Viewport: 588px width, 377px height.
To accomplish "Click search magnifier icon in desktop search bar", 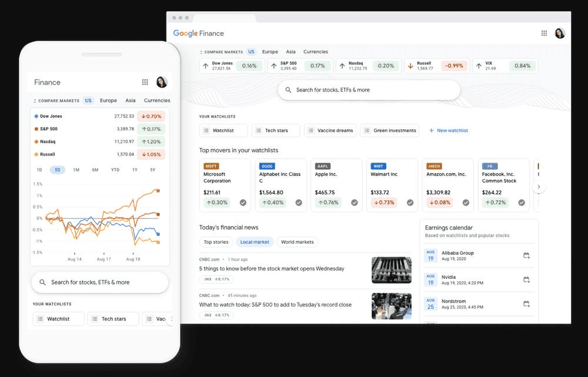I will 288,90.
